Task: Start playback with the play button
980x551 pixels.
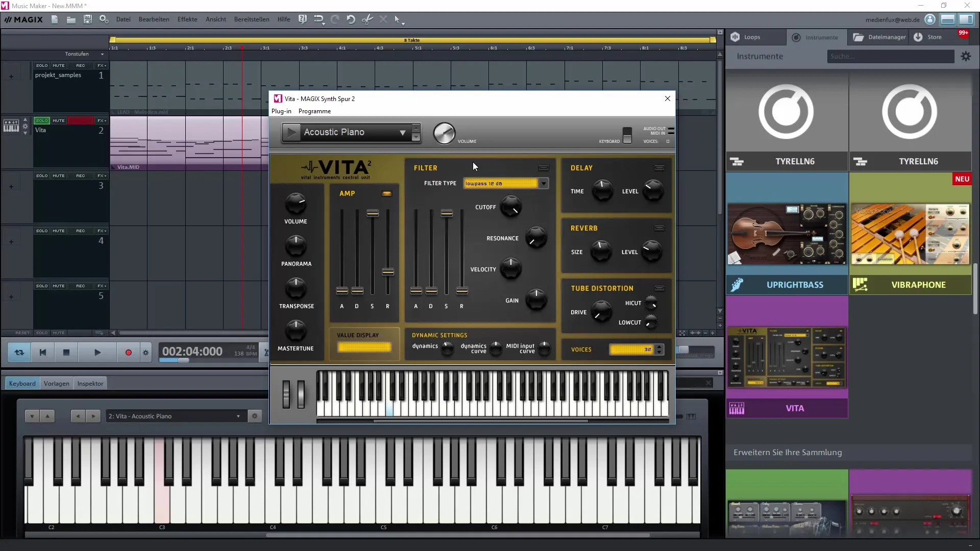Action: pos(97,353)
